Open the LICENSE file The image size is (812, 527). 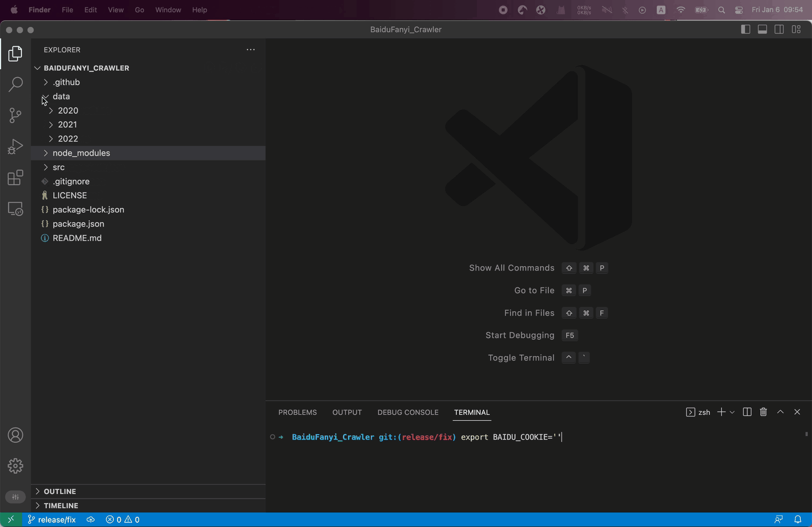148,195
